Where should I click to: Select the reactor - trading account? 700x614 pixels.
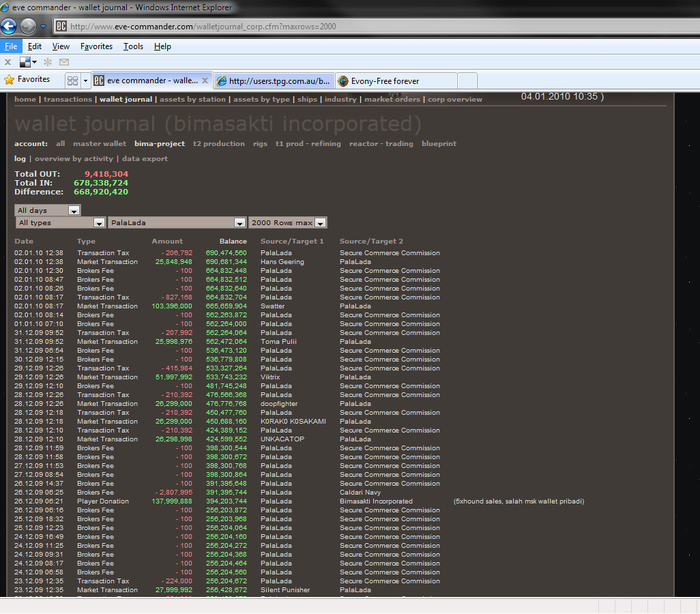point(381,143)
